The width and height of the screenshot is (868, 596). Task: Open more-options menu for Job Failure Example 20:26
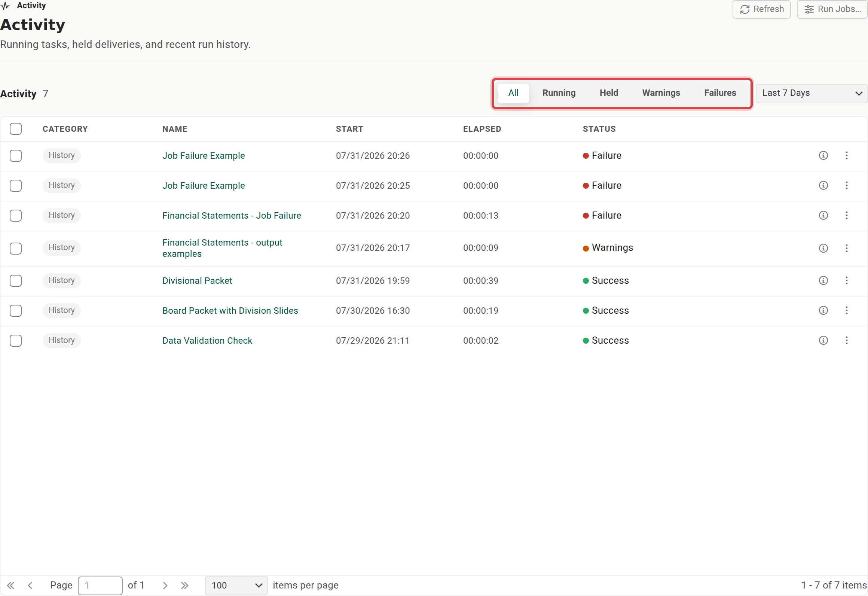click(846, 155)
